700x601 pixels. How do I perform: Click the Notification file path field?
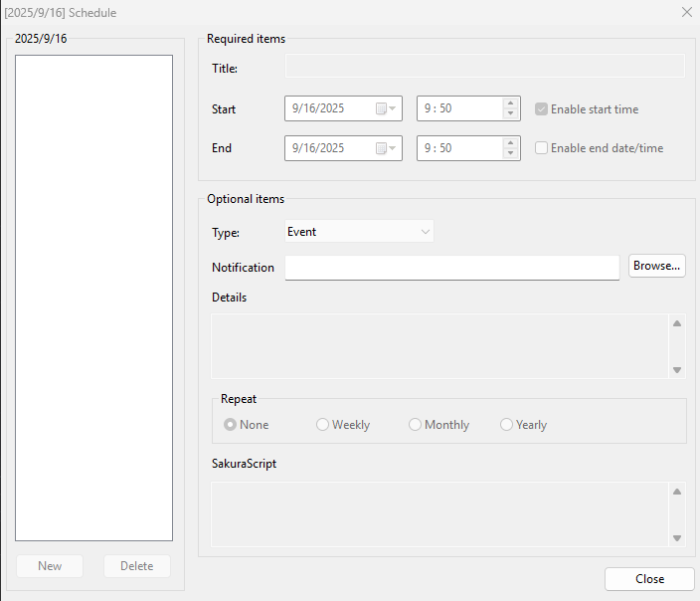(451, 268)
